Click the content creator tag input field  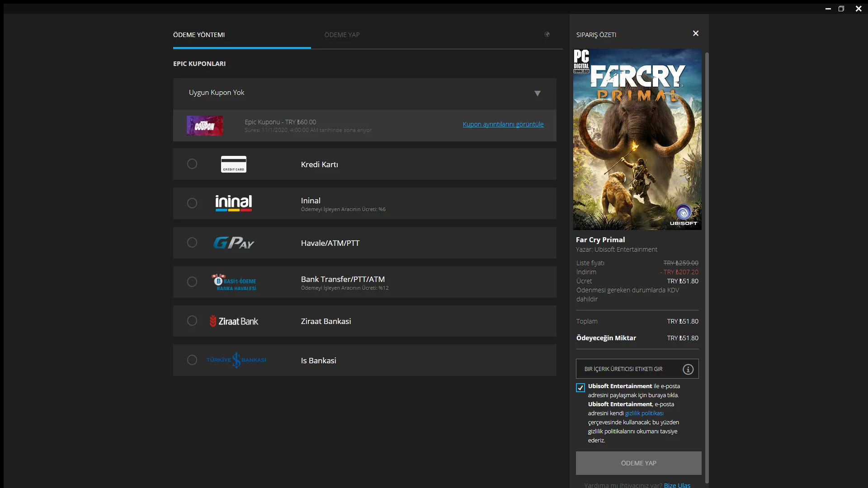point(628,369)
